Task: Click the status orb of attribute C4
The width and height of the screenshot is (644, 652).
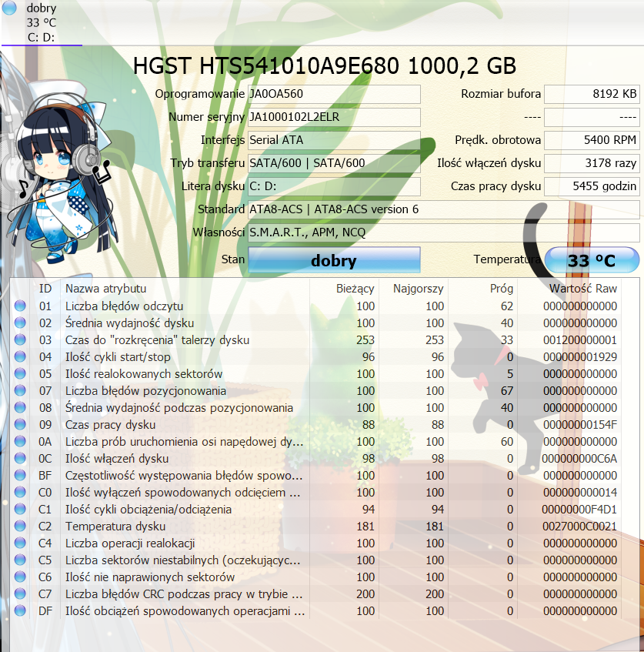Action: click(x=20, y=543)
